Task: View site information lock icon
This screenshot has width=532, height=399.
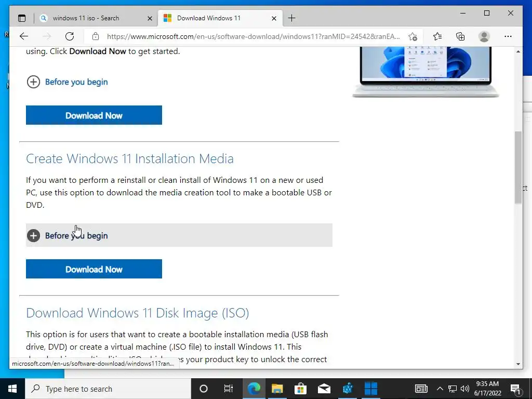Action: click(x=96, y=36)
